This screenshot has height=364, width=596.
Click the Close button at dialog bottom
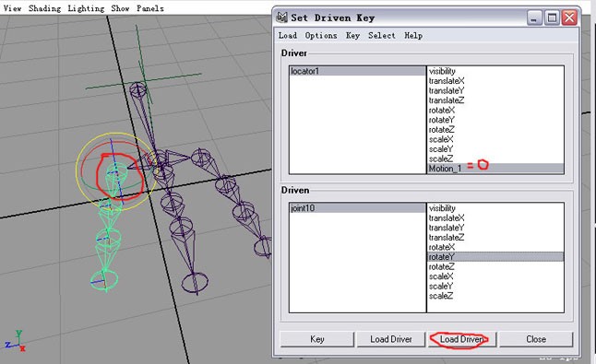coord(536,339)
